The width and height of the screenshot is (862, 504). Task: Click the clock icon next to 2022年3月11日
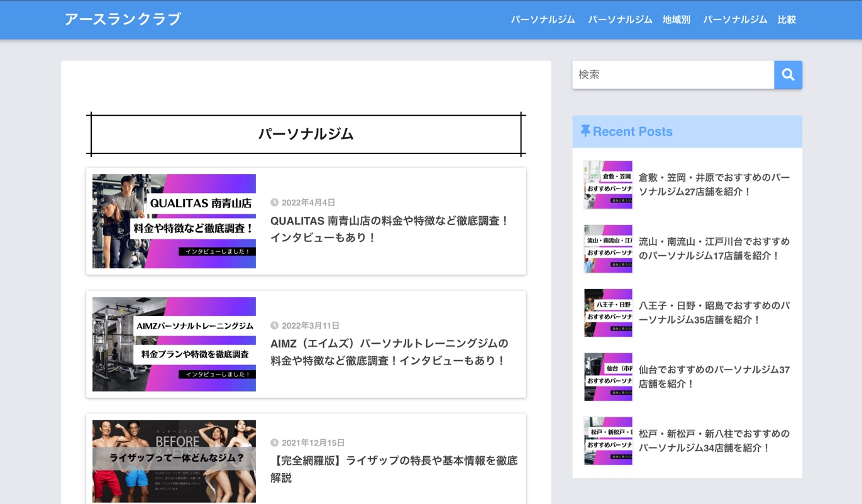point(274,326)
